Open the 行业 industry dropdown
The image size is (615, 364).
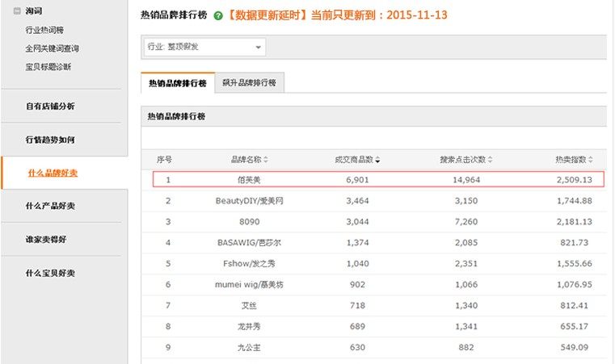pos(204,47)
